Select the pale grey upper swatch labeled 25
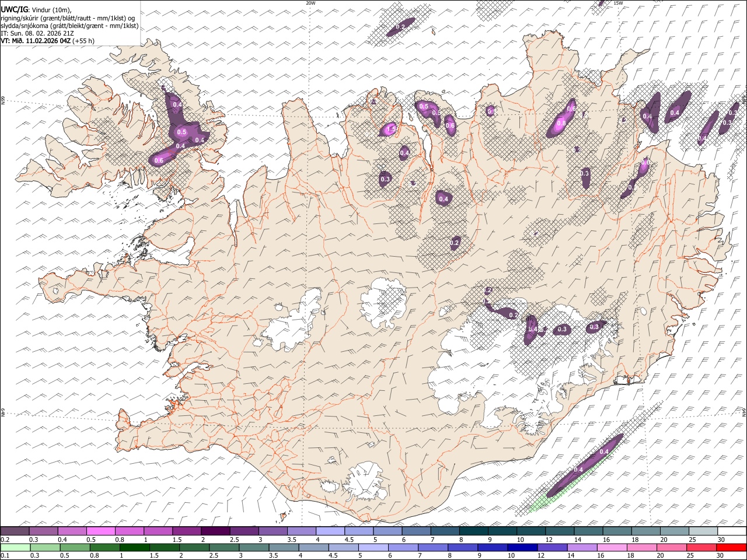 click(703, 531)
